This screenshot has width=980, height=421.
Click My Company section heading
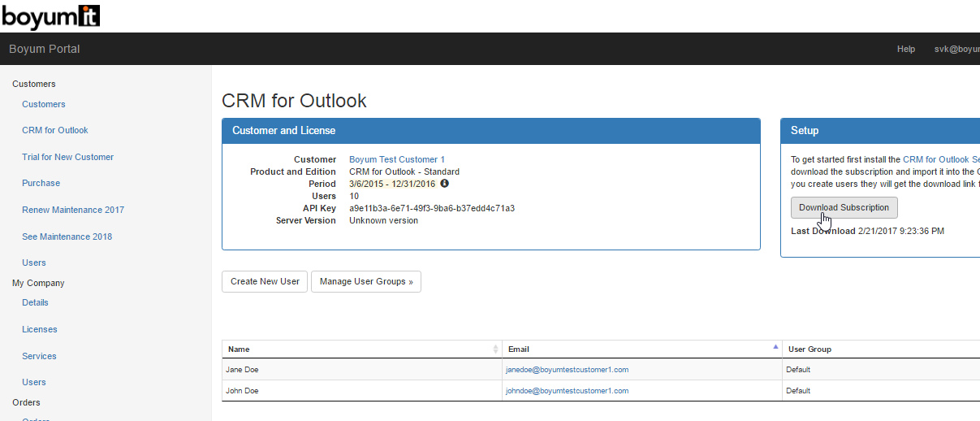[38, 283]
